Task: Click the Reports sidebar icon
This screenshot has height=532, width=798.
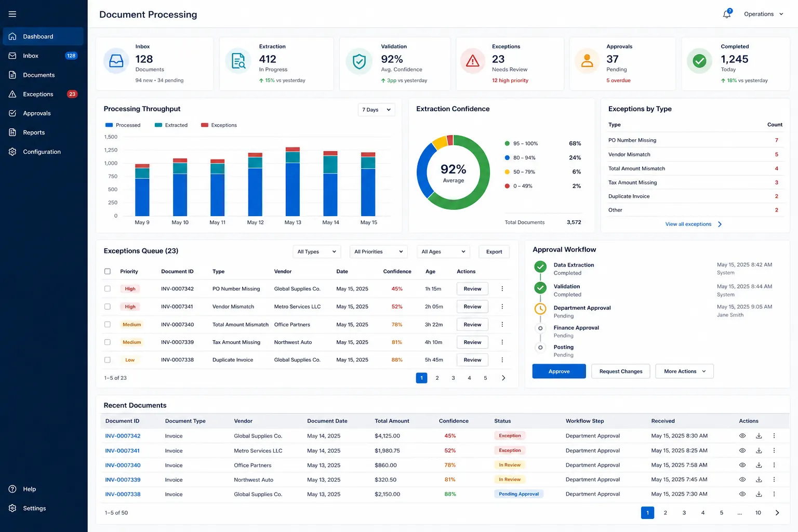Action: point(12,132)
